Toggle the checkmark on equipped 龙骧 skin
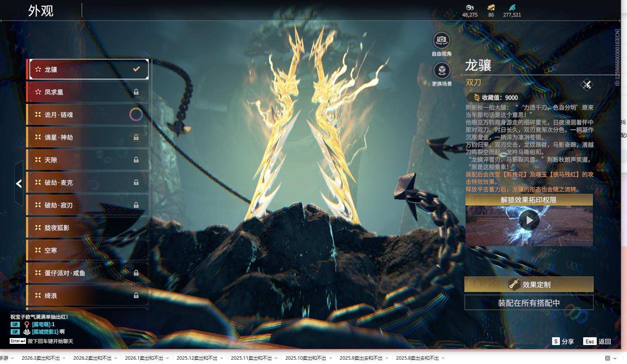627x364 pixels. point(136,69)
